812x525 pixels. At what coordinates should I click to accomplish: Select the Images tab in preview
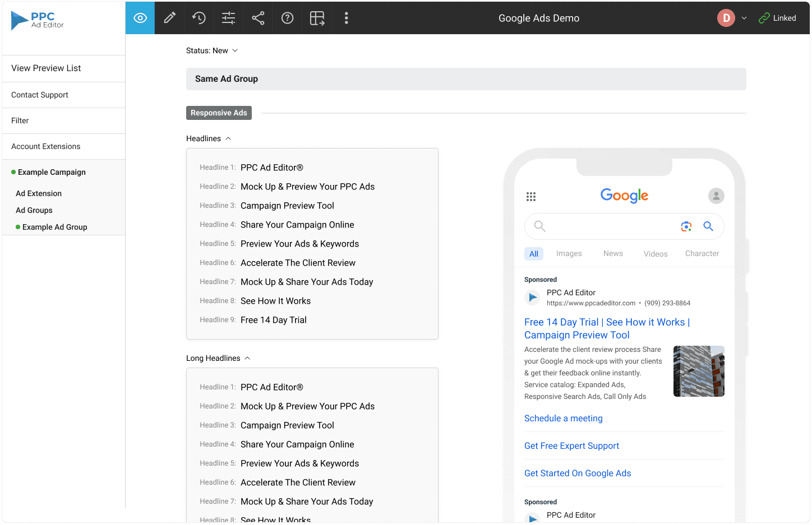(569, 253)
